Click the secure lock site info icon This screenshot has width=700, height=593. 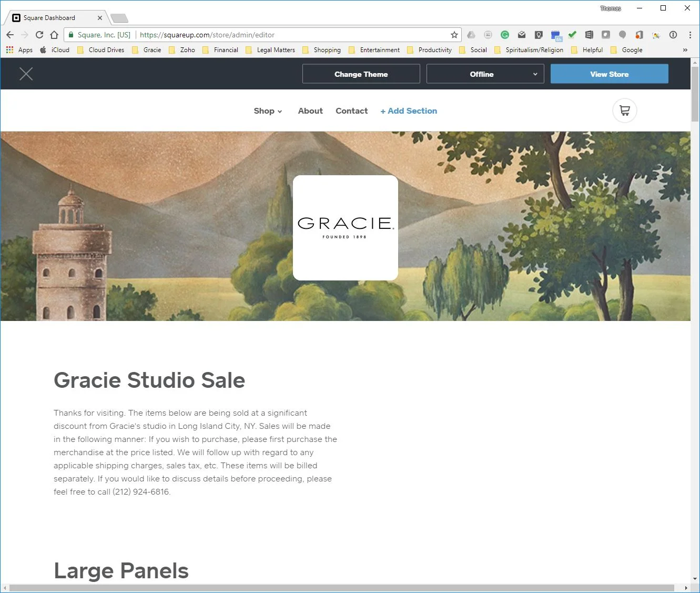pos(71,35)
